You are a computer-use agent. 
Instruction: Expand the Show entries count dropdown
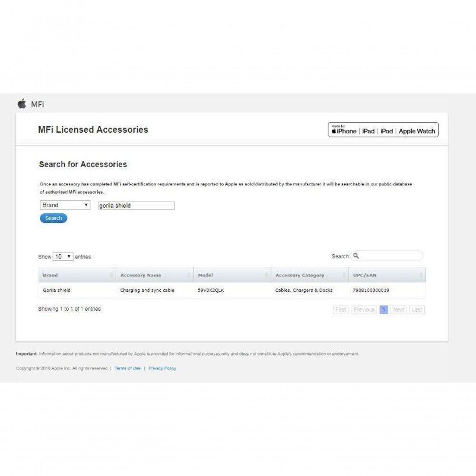pos(63,257)
